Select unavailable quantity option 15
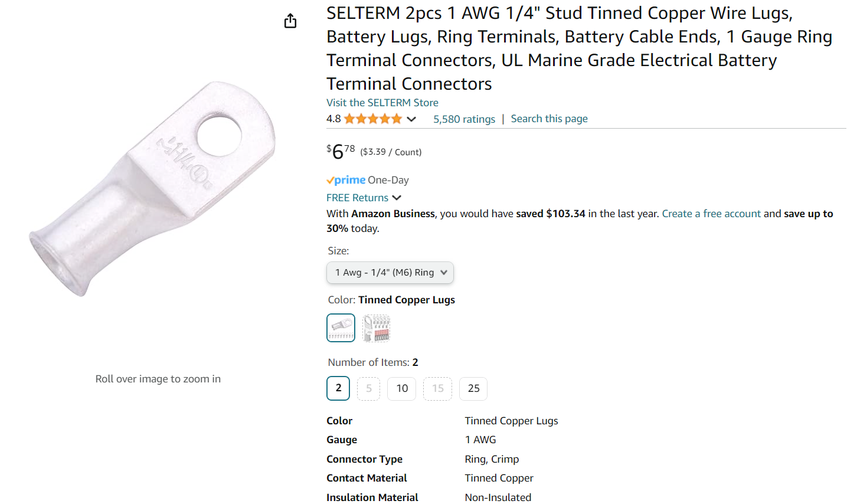This screenshot has height=504, width=857. tap(438, 388)
